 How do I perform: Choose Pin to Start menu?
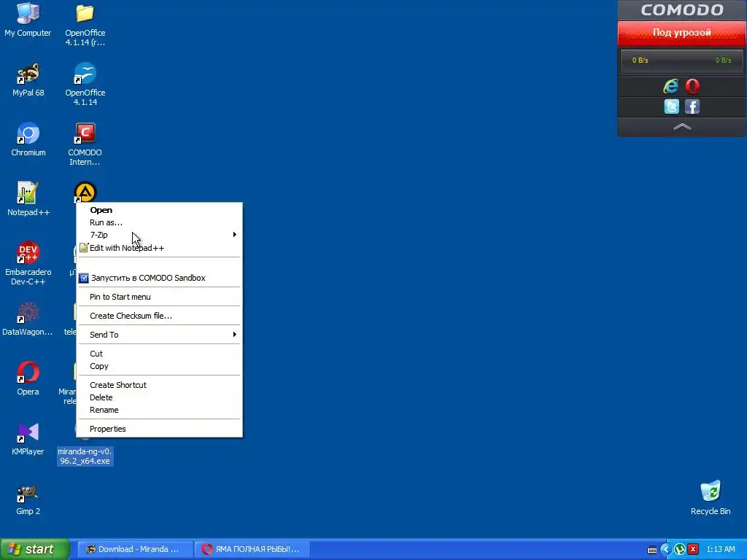tap(160, 297)
